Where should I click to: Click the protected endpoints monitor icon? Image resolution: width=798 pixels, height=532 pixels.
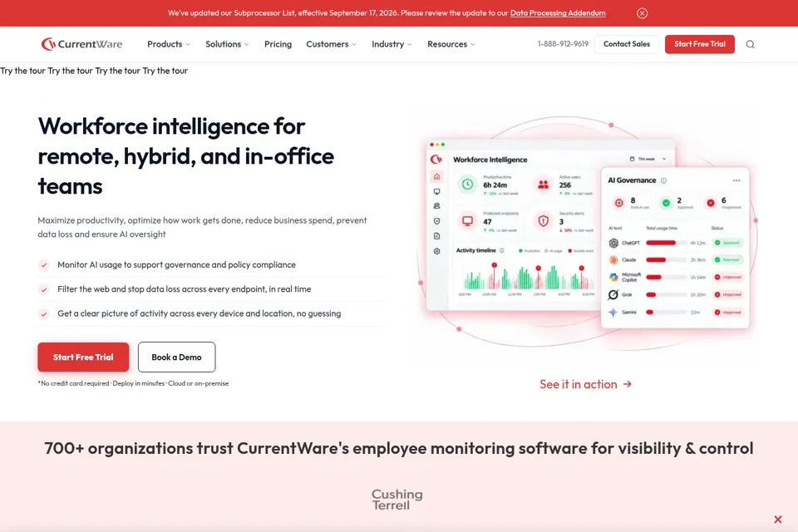coord(467,221)
